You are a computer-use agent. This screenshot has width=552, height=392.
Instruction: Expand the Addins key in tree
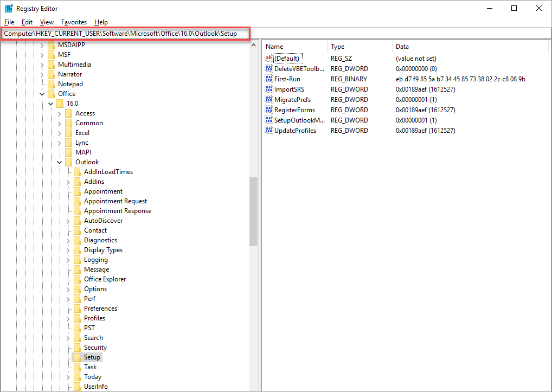68,182
